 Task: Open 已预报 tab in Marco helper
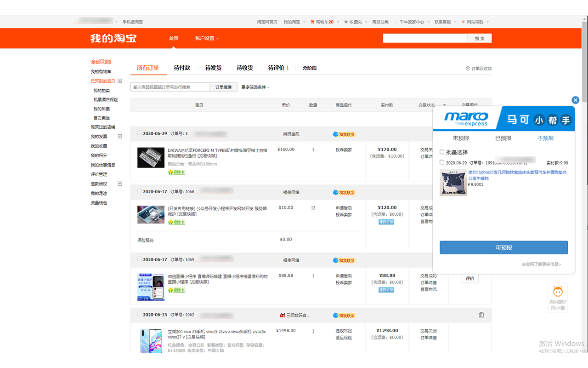pyautogui.click(x=503, y=138)
